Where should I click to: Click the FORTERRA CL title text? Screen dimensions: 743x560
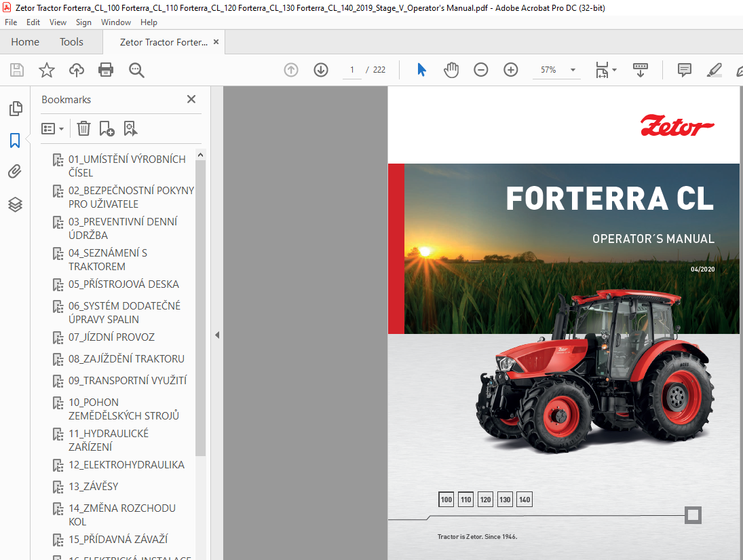point(610,198)
